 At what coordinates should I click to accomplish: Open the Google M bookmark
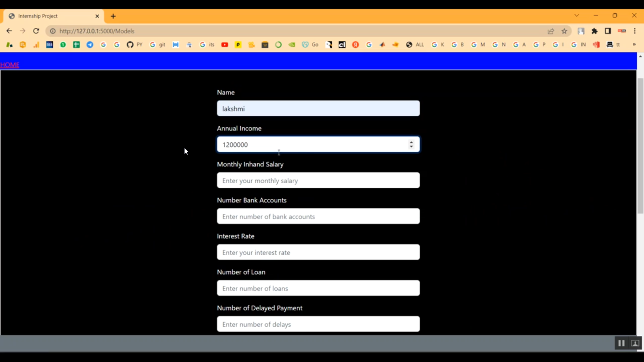pos(478,45)
